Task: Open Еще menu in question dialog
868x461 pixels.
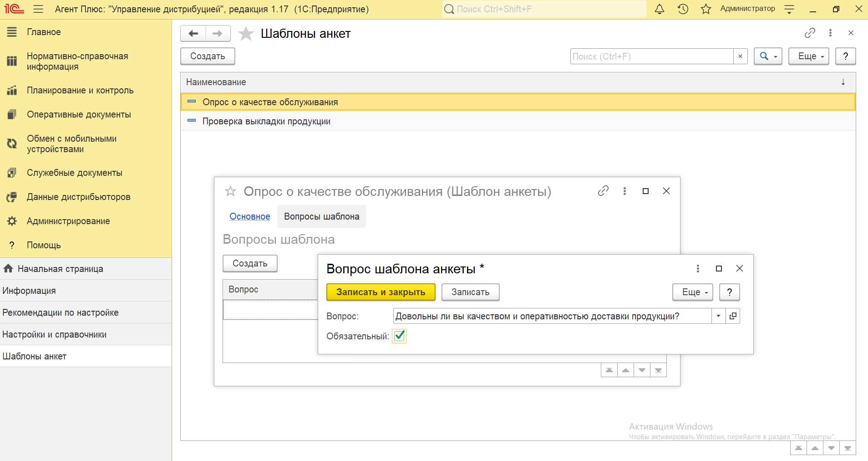Action: 693,292
